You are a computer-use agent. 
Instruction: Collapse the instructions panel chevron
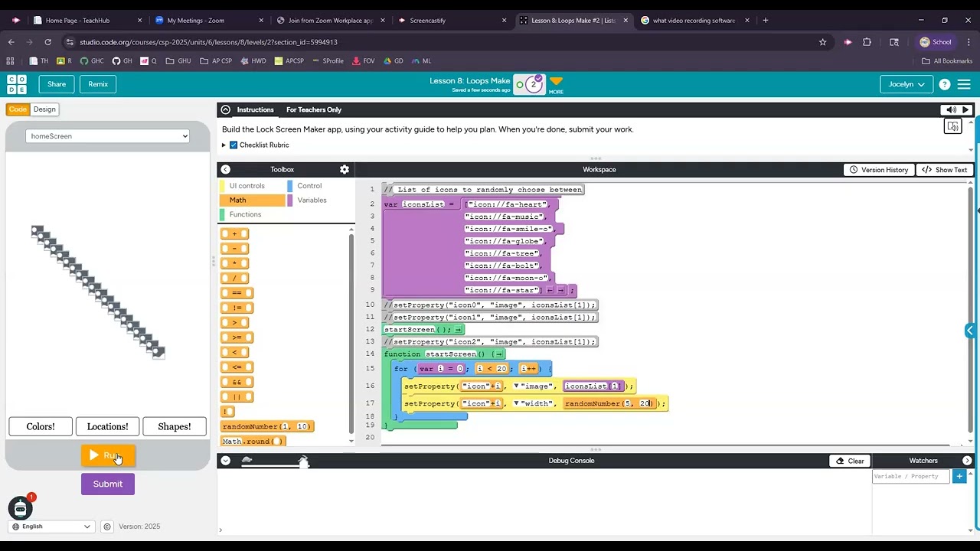coord(225,109)
